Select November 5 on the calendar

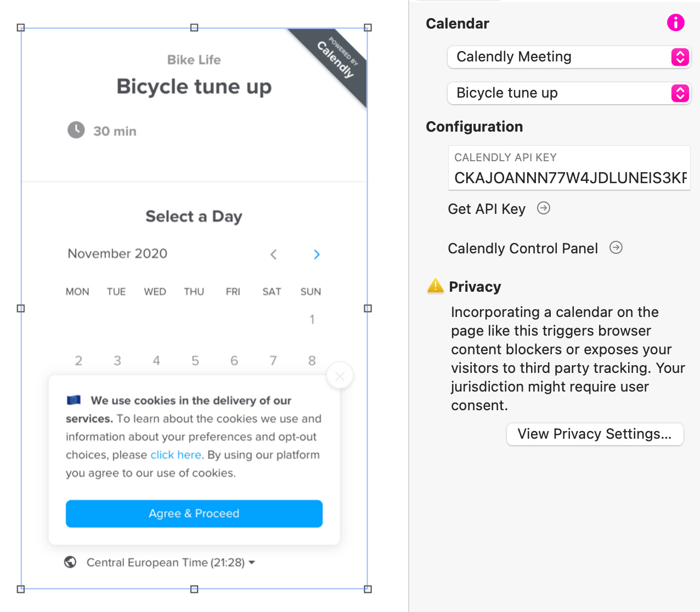[x=195, y=361]
